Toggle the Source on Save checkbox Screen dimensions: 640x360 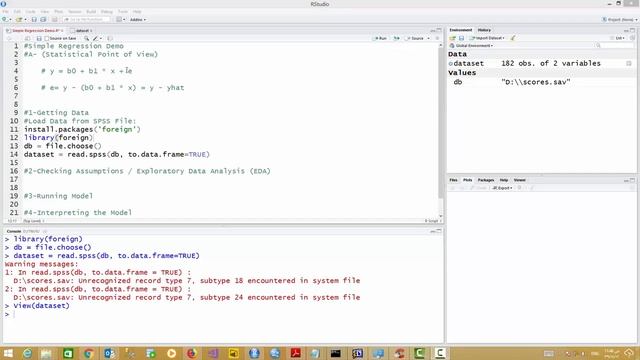[x=47, y=38]
